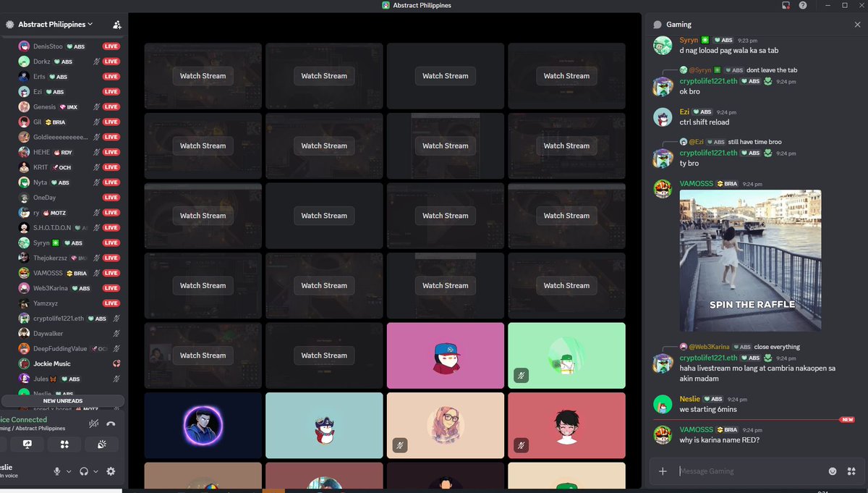Viewport: 868px width, 493px height.
Task: Jump to replied message 'close everything'
Action: tap(777, 347)
